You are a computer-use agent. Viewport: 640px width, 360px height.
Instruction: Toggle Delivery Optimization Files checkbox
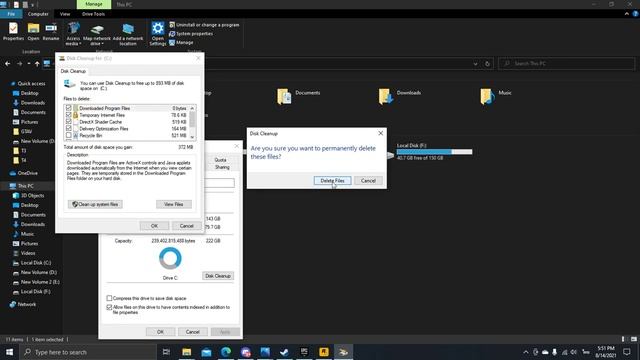coord(69,129)
